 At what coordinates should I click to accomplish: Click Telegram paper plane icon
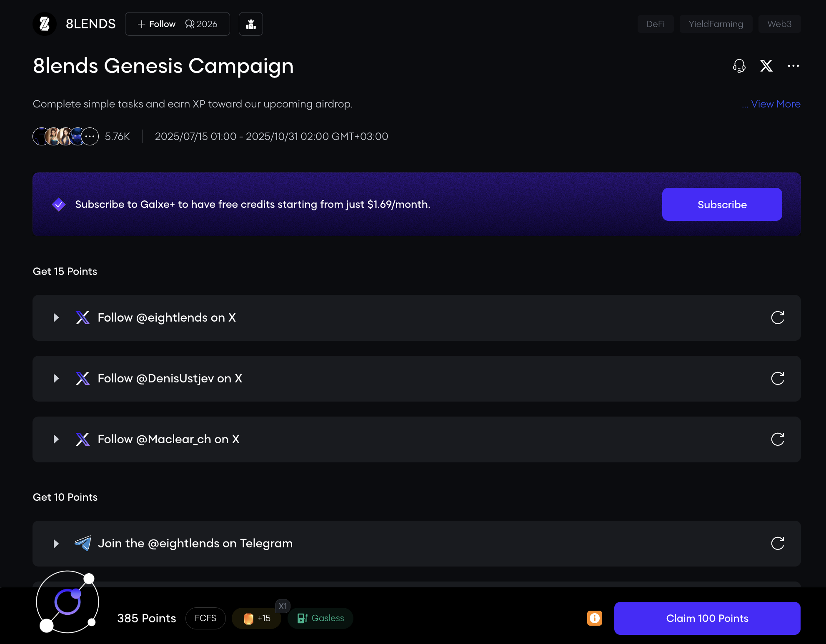[x=83, y=543]
